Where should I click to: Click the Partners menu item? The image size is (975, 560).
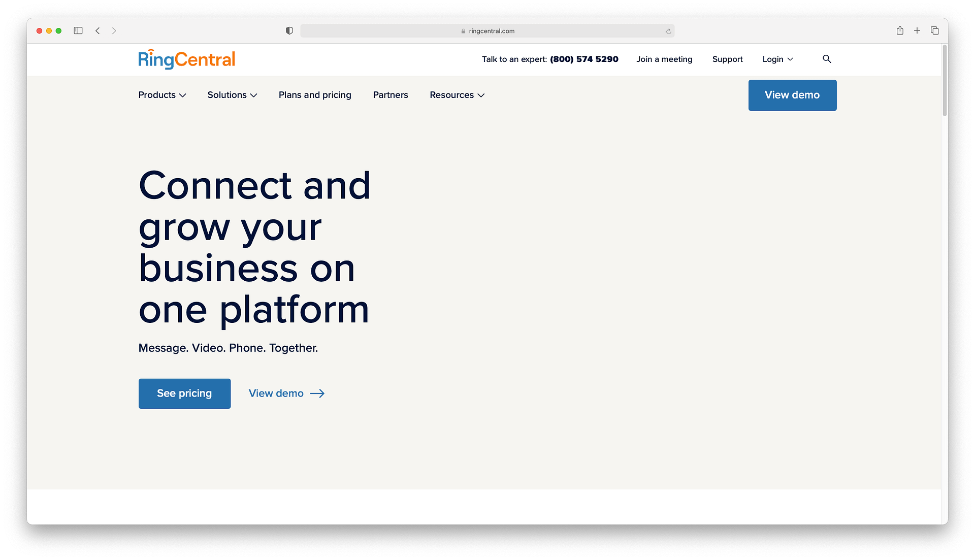(391, 94)
